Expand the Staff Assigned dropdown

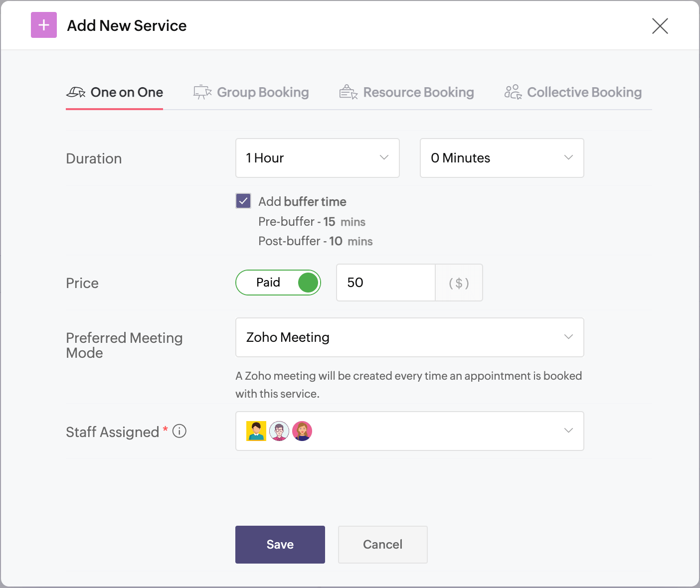410,431
